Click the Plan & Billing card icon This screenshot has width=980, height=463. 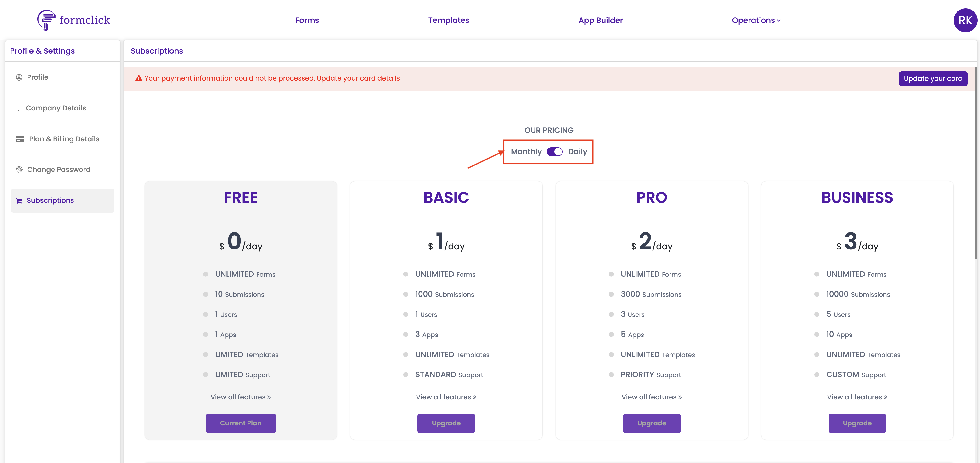20,139
